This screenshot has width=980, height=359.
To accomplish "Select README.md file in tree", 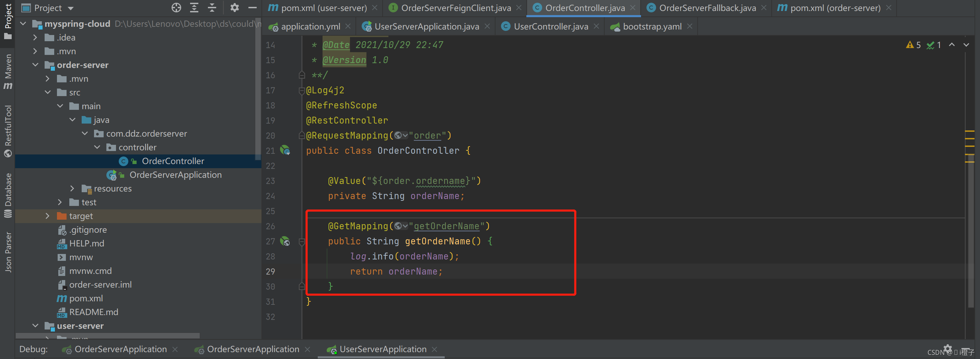I will coord(94,312).
